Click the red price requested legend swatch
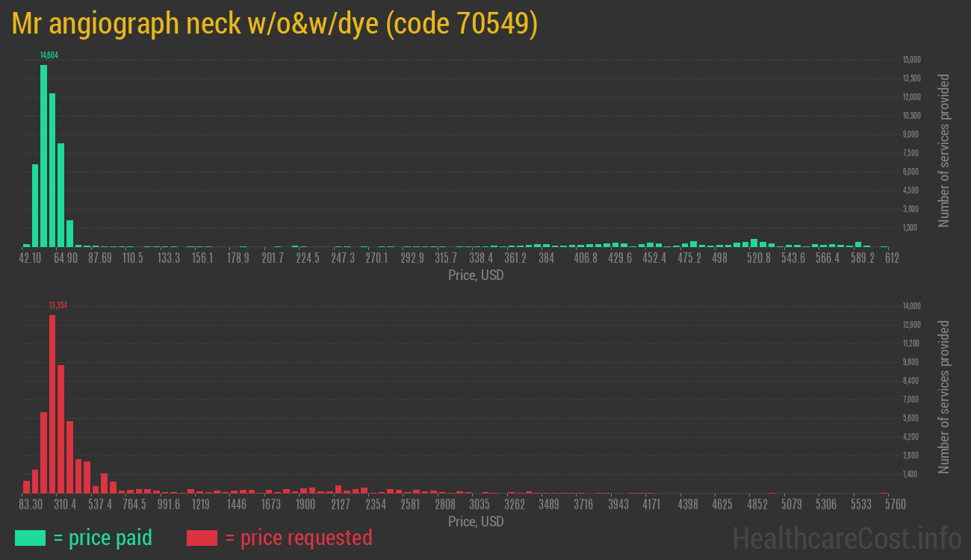 (202, 538)
